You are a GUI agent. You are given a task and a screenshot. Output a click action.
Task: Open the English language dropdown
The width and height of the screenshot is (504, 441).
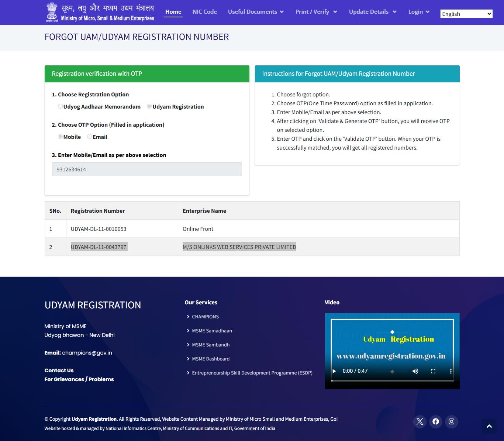(466, 14)
